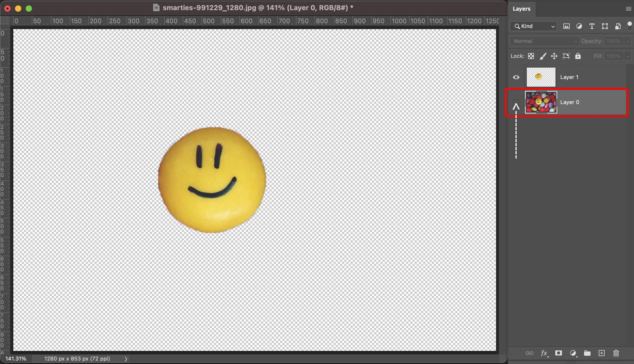
Task: Click the Layer 1 thumbnail
Action: pos(541,77)
